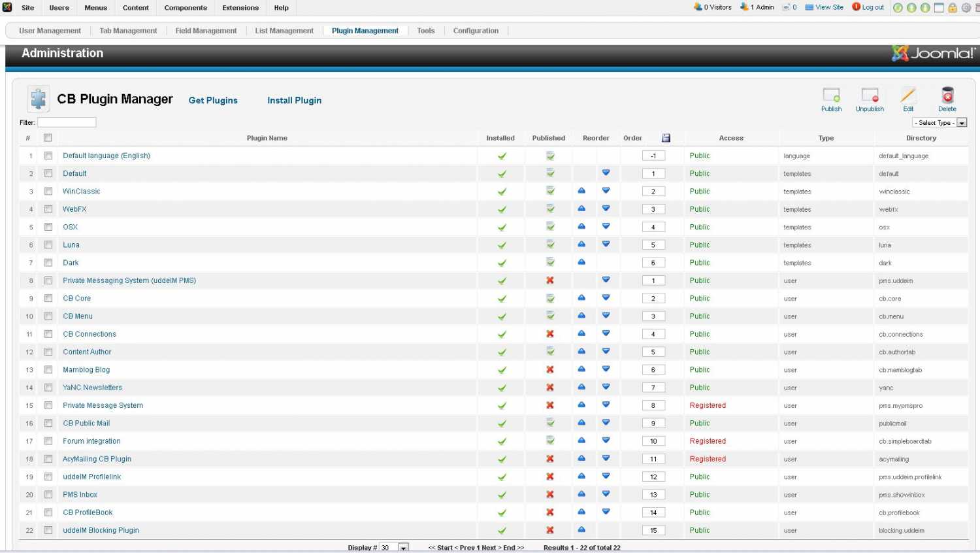
Task: Move AcyMailing CB Plugin down
Action: (606, 458)
